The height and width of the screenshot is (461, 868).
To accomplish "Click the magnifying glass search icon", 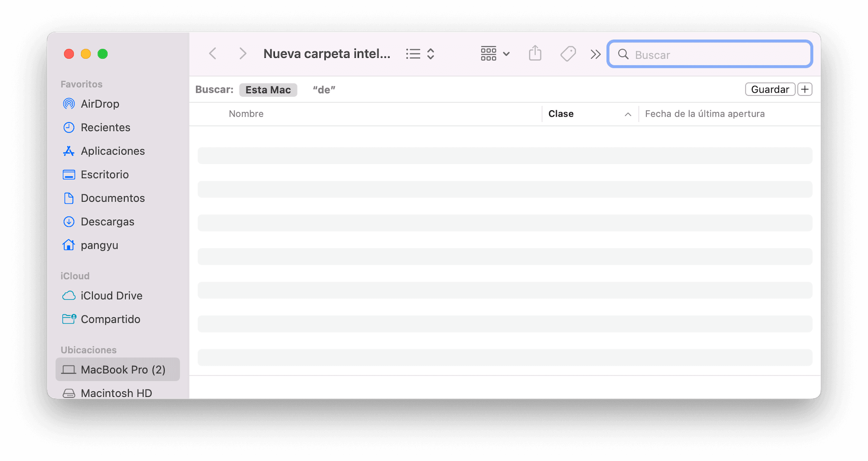I will coord(623,54).
